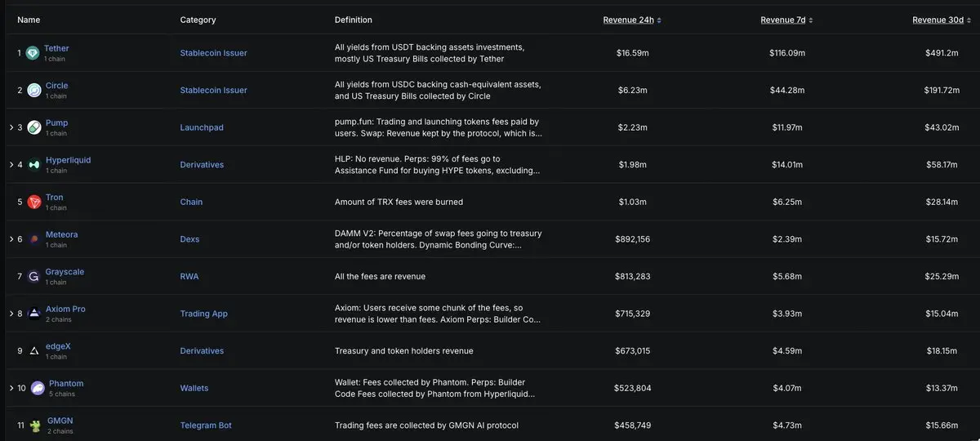Expand the Pump row chevron

point(11,127)
